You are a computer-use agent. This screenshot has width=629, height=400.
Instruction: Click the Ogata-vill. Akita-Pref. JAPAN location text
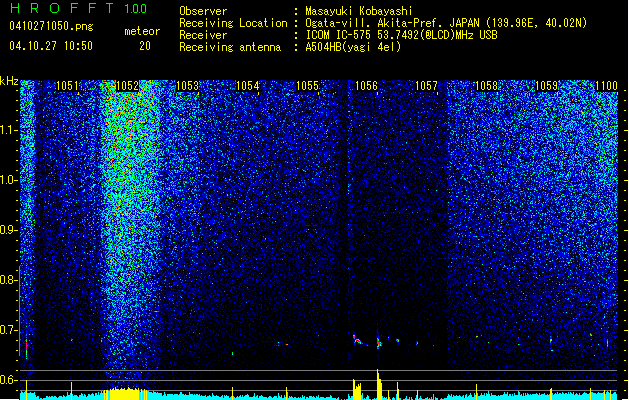point(446,23)
